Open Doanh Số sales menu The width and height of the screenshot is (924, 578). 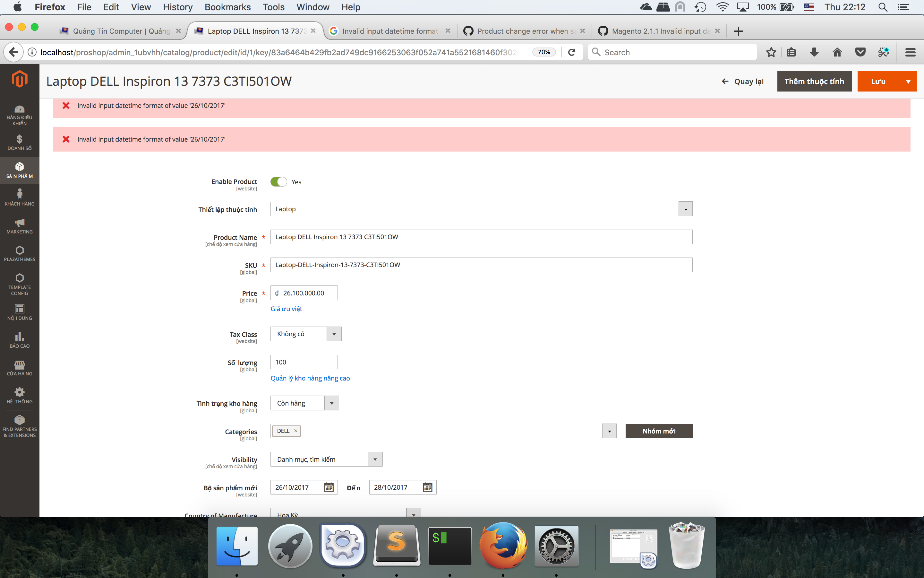[20, 143]
